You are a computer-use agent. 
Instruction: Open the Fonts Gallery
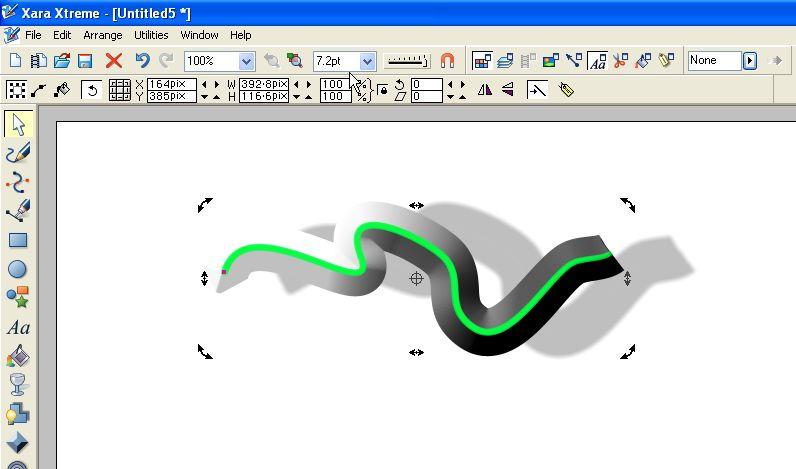[x=597, y=61]
